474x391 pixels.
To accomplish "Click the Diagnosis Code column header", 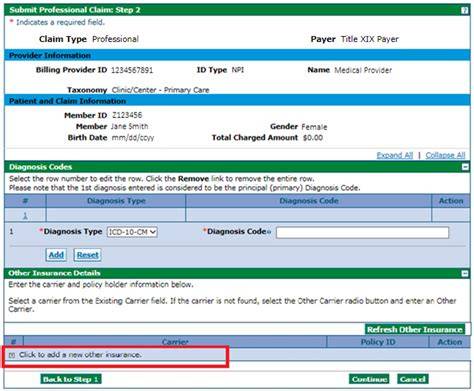I will [x=309, y=201].
